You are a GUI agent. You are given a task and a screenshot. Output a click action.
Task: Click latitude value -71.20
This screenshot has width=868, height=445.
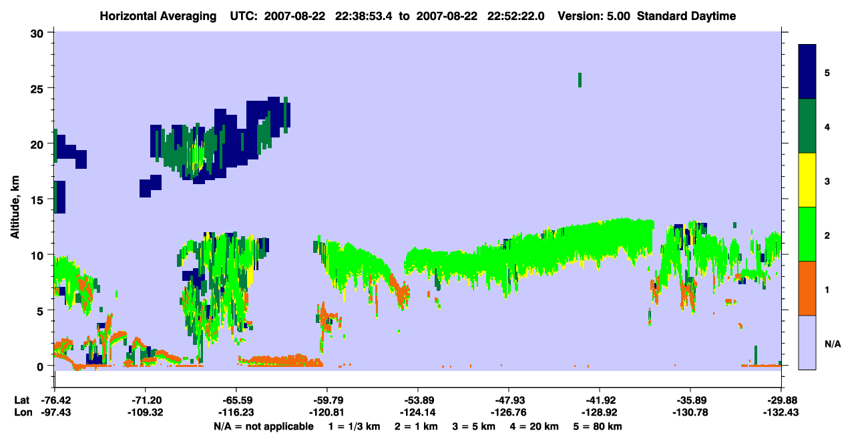pyautogui.click(x=145, y=400)
